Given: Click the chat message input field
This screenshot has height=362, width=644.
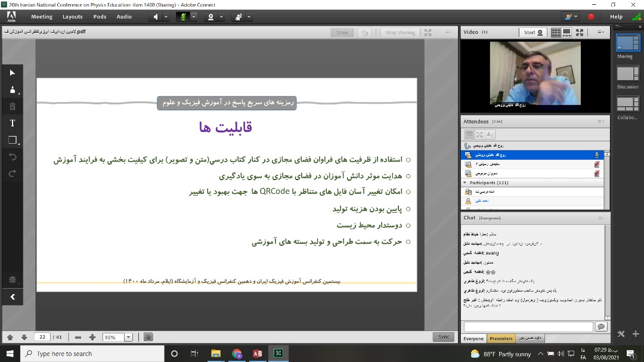Looking at the screenshot, I should click(528, 327).
